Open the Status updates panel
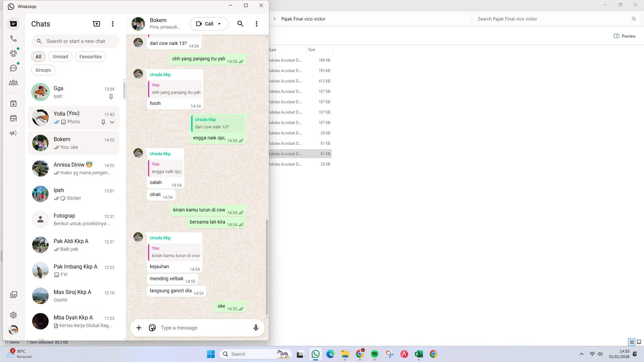This screenshot has width=644, height=362. pyautogui.click(x=13, y=53)
